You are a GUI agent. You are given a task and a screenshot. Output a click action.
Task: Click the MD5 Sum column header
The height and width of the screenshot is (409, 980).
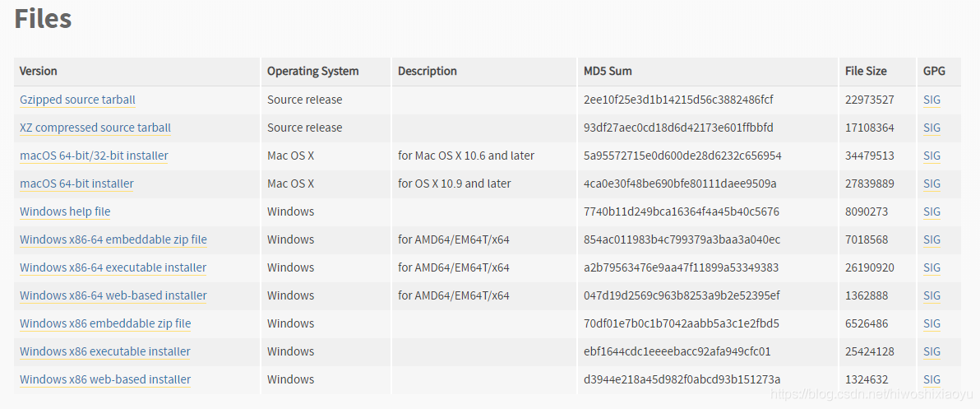[608, 72]
